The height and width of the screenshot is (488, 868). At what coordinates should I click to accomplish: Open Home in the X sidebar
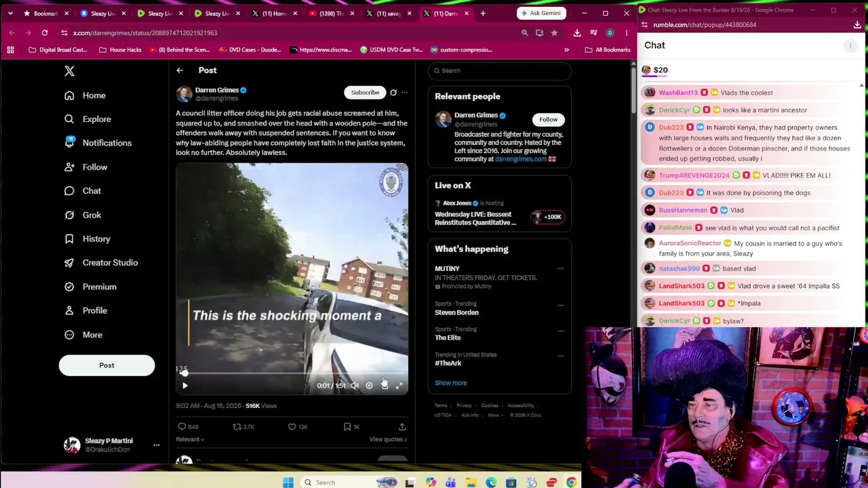(x=85, y=96)
